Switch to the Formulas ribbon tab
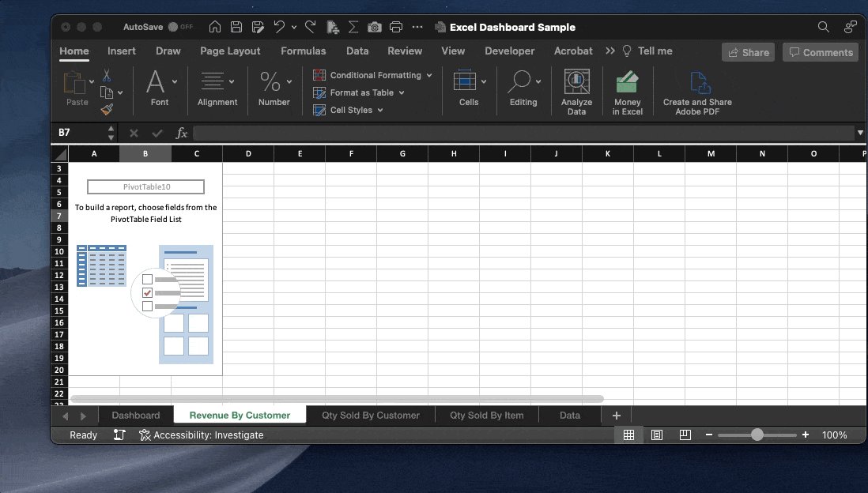The width and height of the screenshot is (868, 493). (304, 51)
